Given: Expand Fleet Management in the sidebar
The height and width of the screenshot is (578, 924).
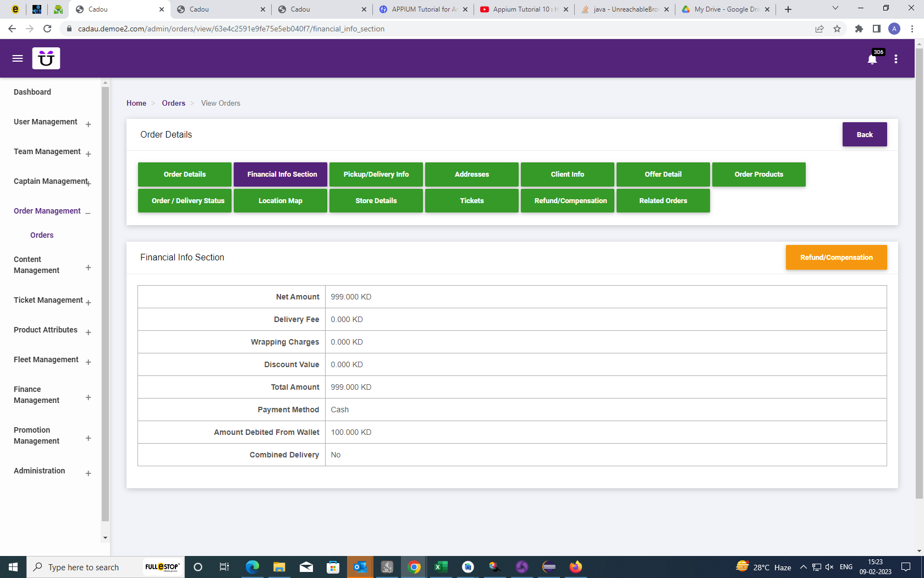Looking at the screenshot, I should [x=88, y=362].
